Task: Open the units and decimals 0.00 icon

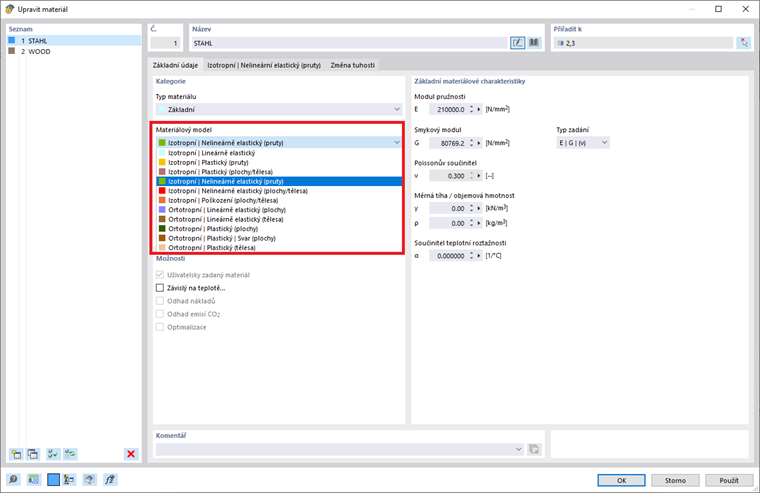Action: click(x=33, y=480)
